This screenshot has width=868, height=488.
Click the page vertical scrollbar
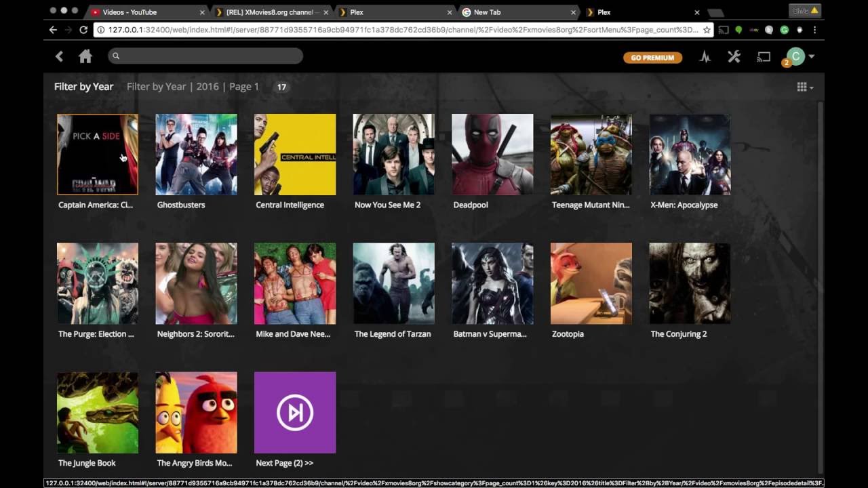[821, 285]
